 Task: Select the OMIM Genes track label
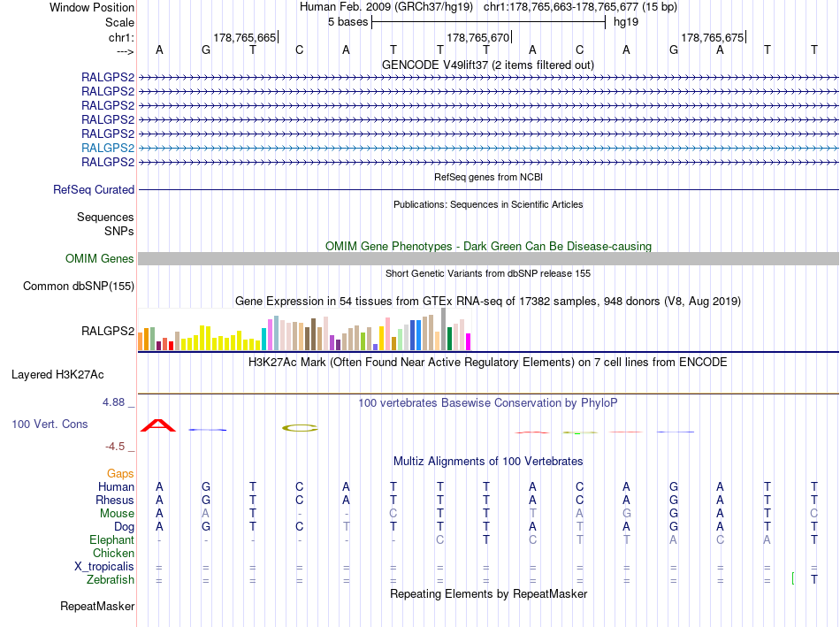100,259
